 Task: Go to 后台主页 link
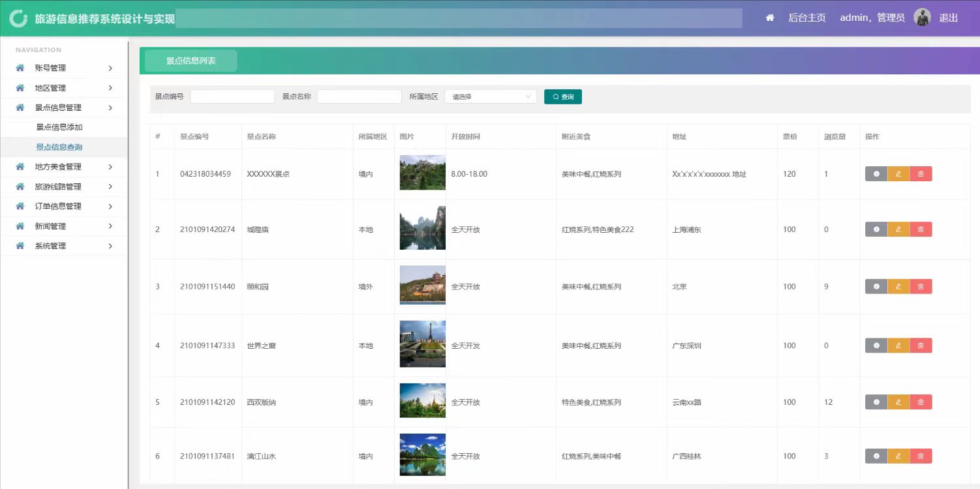807,18
